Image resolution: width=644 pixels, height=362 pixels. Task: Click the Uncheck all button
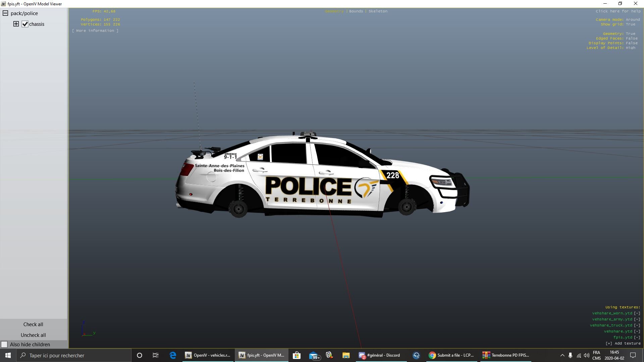coord(33,335)
